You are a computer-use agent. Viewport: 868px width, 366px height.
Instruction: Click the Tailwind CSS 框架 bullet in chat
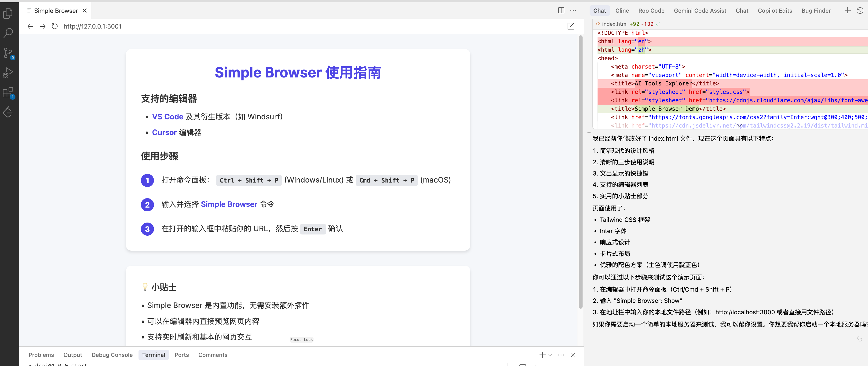[x=625, y=220]
